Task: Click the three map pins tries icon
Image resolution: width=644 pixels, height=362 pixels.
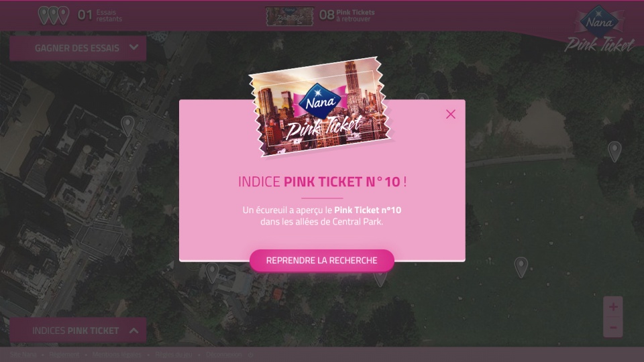Action: tap(54, 15)
